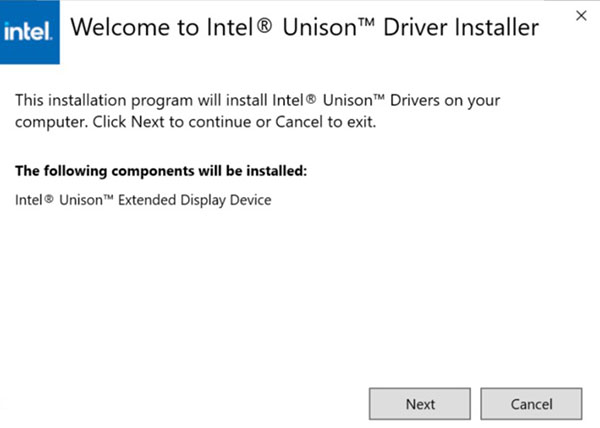Select the Intel Unison Extended Display Device component
The image size is (600, 428).
[x=143, y=200]
